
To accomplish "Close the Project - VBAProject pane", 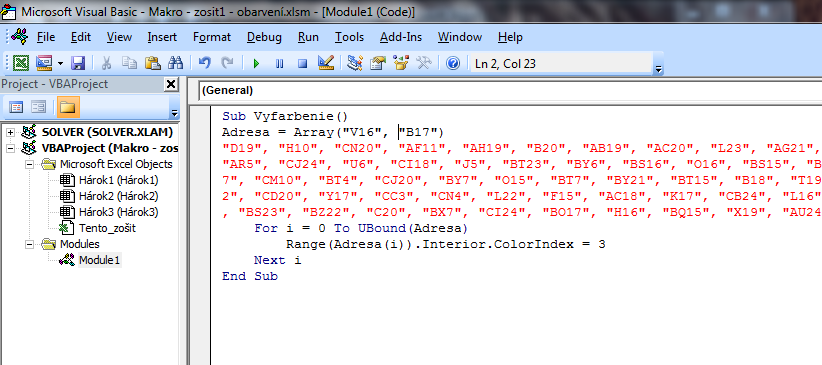I will 171,84.
